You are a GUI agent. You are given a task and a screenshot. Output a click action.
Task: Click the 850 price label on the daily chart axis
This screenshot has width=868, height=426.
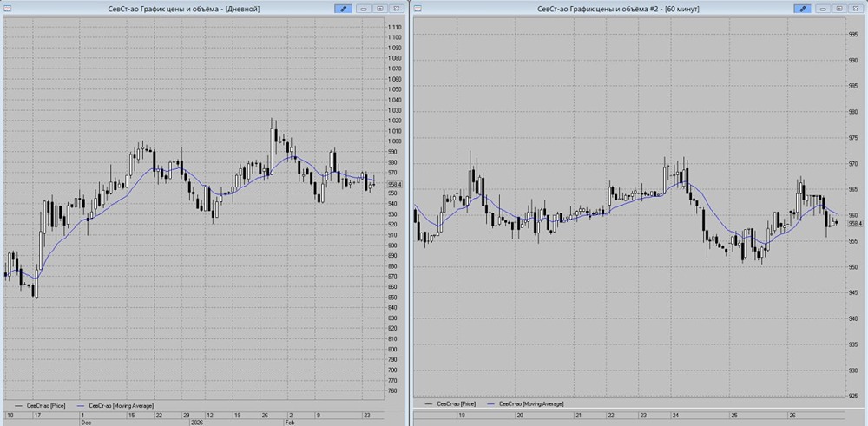(393, 298)
